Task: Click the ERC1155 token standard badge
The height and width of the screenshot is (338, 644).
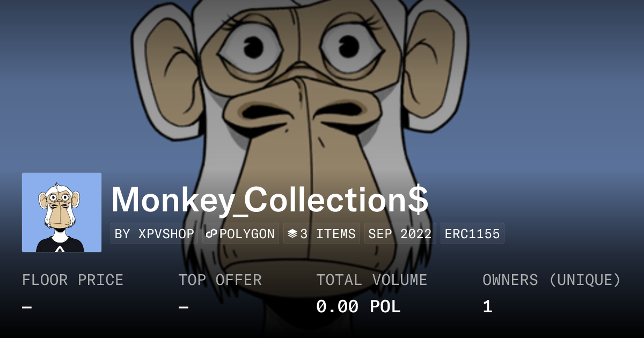Action: click(x=472, y=234)
